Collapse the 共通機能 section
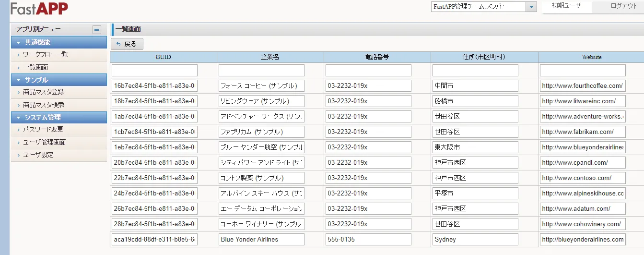Image resolution: width=644 pixels, height=255 pixels. [x=59, y=42]
